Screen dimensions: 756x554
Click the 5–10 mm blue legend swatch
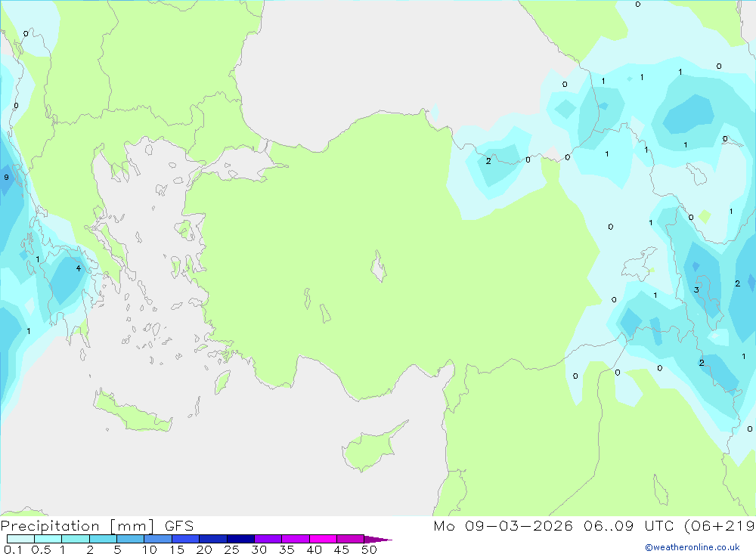click(x=130, y=539)
